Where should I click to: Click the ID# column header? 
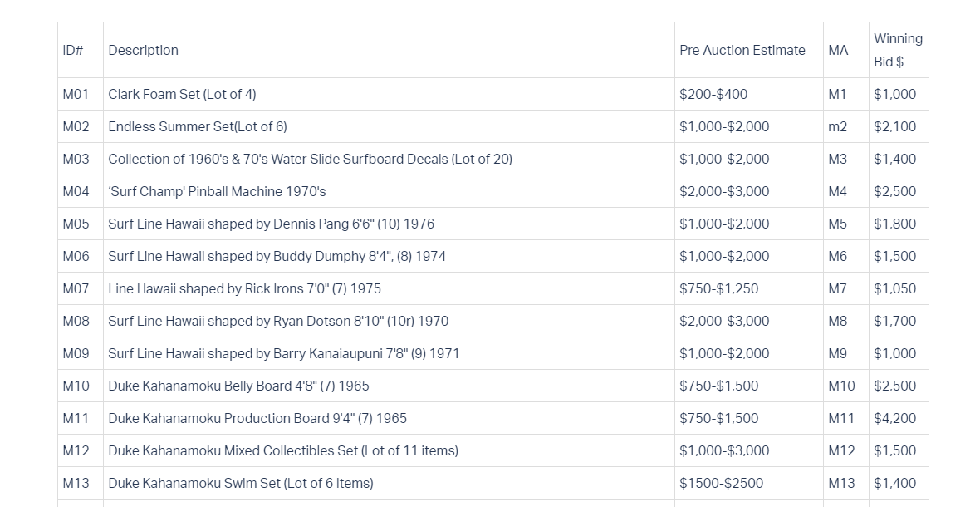coord(73,50)
